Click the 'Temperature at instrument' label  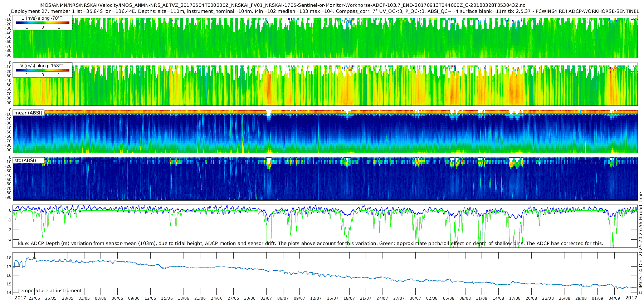tap(50, 291)
